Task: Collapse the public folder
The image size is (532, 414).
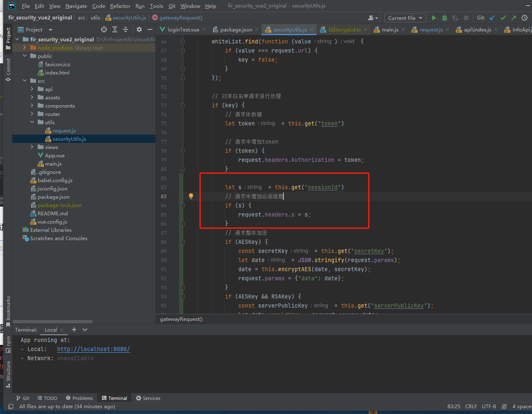Action: pyautogui.click(x=24, y=56)
